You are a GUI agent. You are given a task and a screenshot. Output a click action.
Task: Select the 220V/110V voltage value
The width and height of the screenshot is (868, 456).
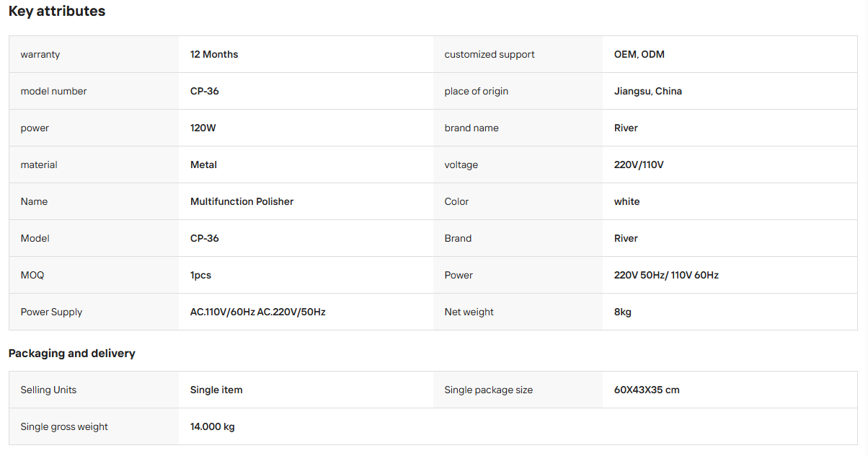tap(639, 165)
